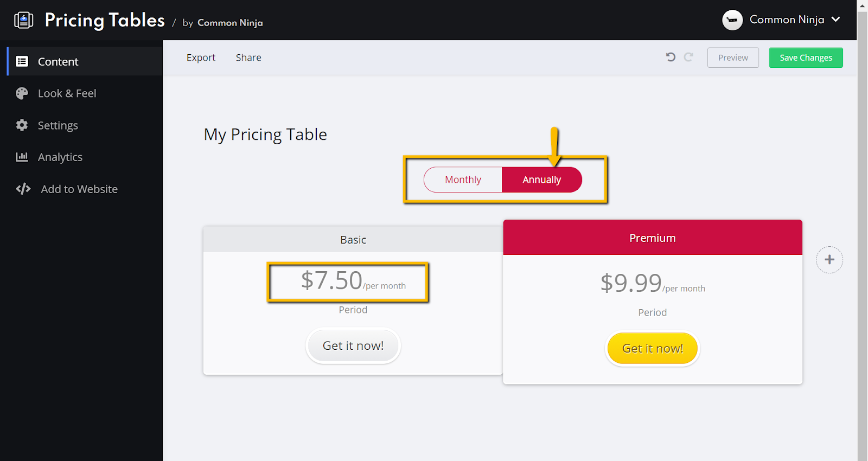Click the Pricing Tables logo icon

point(23,20)
